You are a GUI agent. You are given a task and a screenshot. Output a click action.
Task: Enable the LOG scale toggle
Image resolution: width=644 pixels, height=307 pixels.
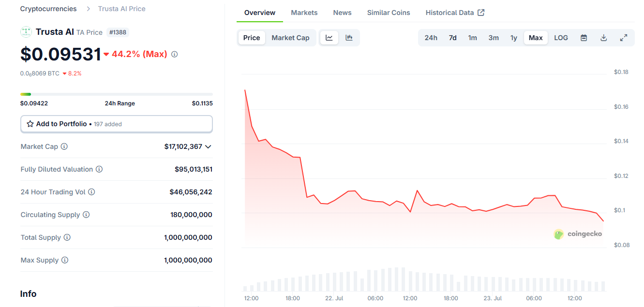coord(561,37)
